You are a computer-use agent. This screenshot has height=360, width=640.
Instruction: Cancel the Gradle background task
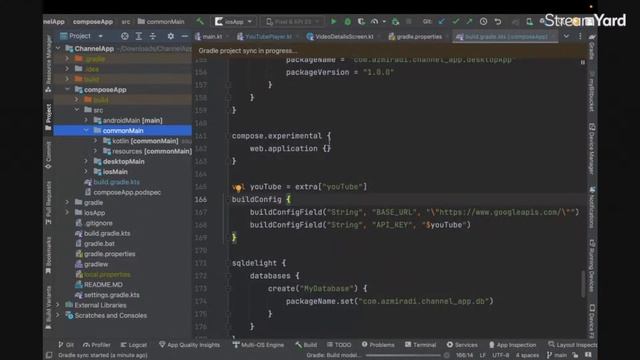pyautogui.click(x=447, y=355)
